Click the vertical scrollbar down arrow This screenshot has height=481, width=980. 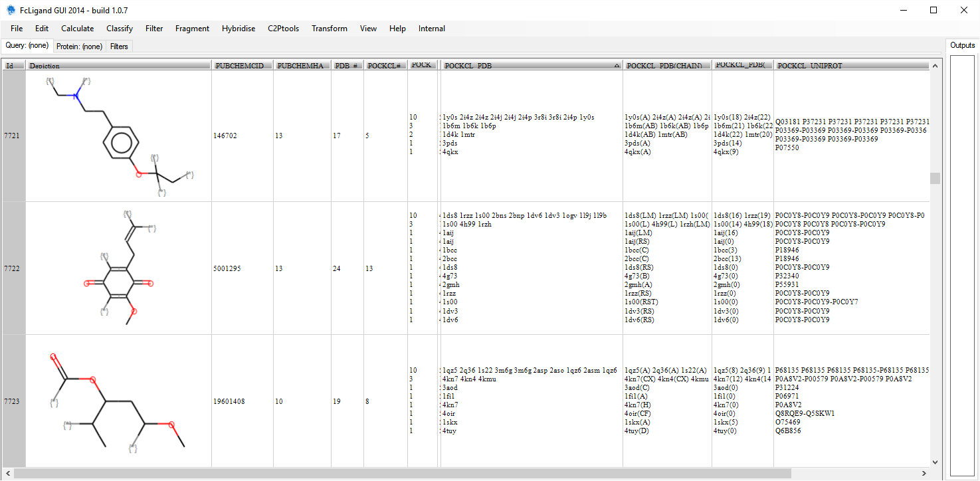point(935,462)
